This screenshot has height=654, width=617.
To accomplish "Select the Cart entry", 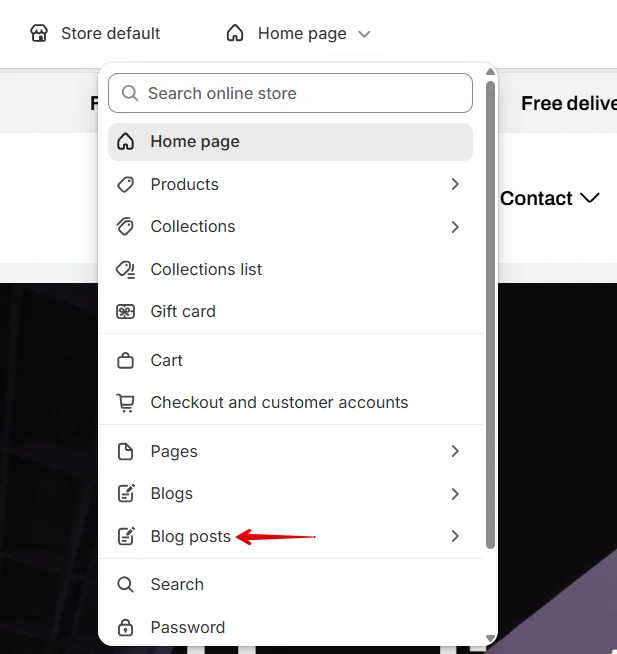I will pos(290,360).
